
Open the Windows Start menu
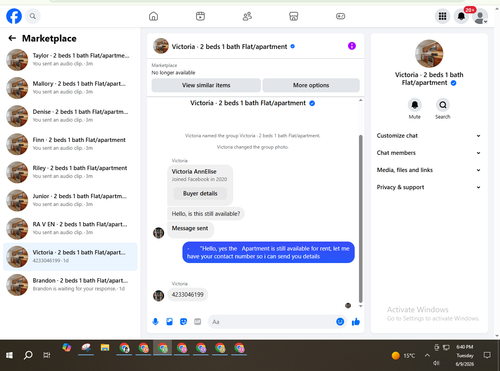point(9,355)
